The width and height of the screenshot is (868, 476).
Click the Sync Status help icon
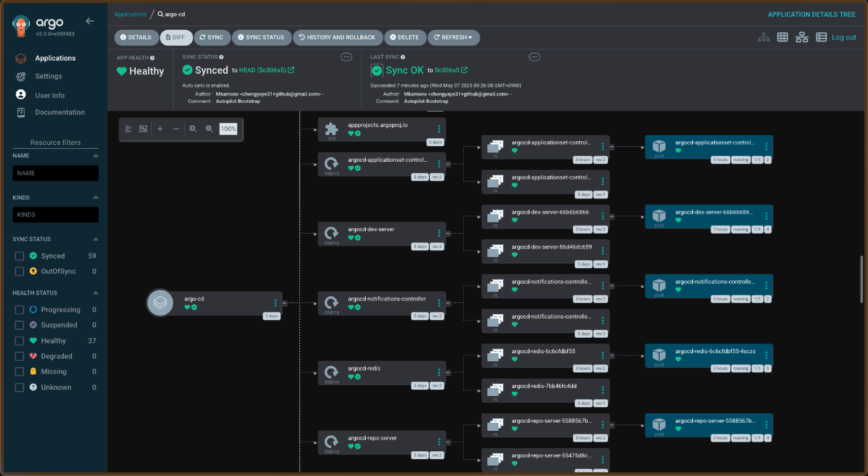coord(221,57)
